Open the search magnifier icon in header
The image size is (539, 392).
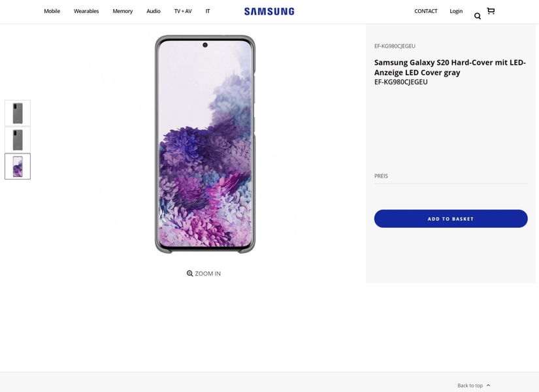[478, 16]
